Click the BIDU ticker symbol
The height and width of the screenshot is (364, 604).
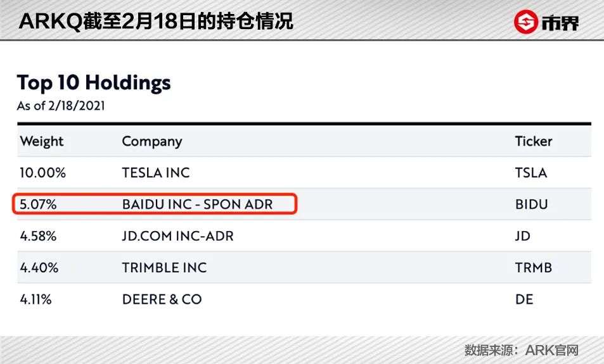[x=532, y=204]
